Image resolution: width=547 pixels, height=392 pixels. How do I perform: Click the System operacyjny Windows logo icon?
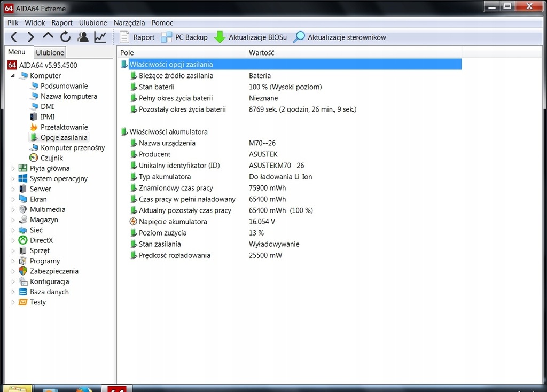click(x=22, y=178)
